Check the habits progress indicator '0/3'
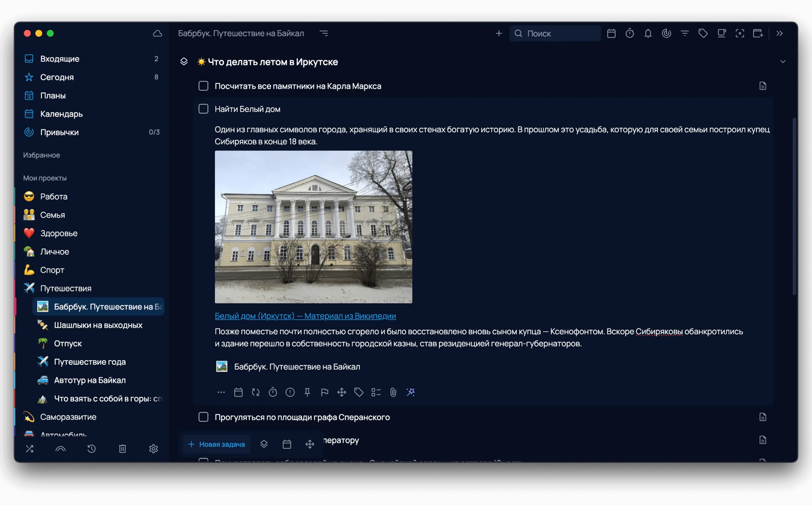 point(154,132)
